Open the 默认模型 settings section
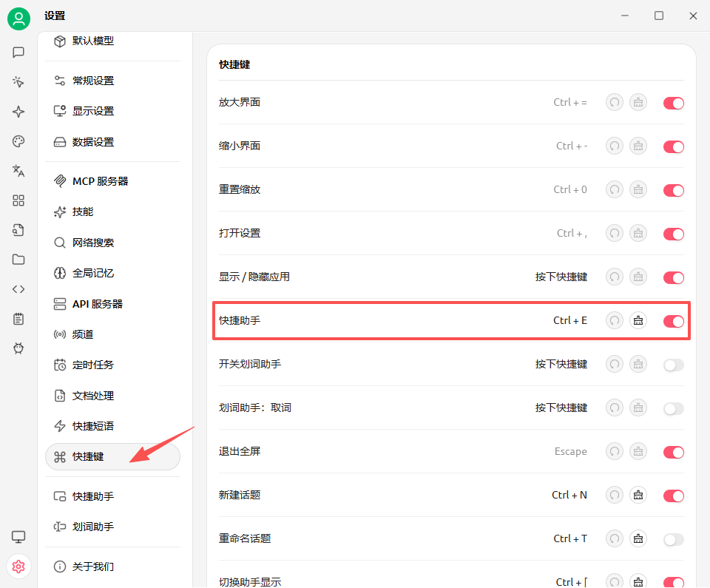 click(112, 41)
